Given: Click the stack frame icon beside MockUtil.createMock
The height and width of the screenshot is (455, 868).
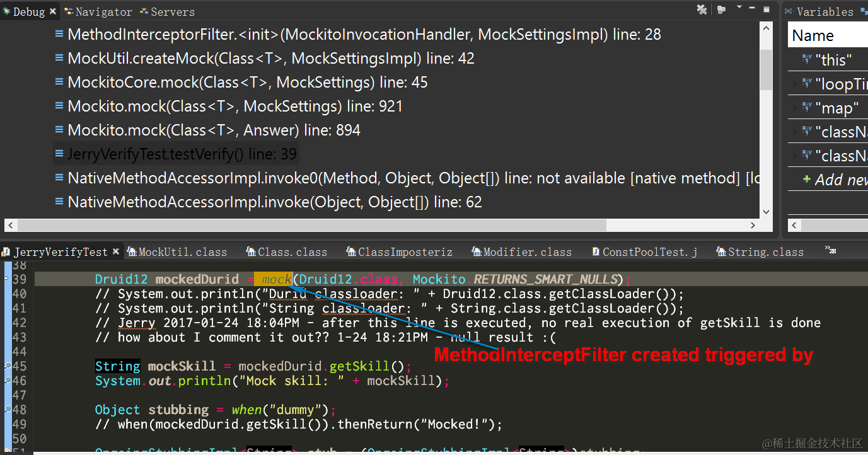Looking at the screenshot, I should pyautogui.click(x=59, y=57).
